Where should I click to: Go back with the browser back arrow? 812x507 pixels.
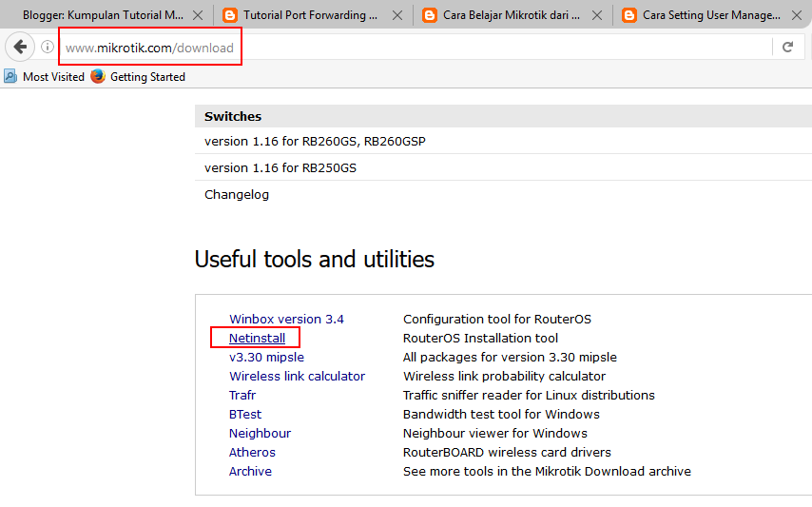(20, 48)
